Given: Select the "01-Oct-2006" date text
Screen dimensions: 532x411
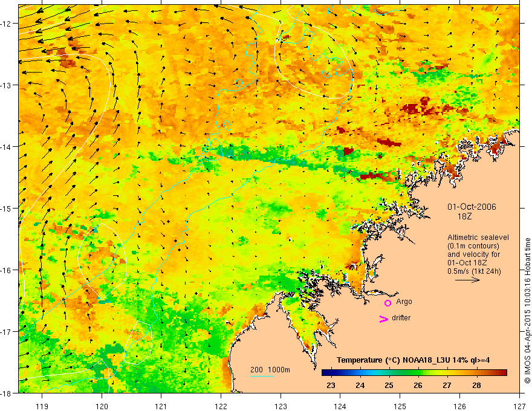Looking at the screenshot, I should pyautogui.click(x=472, y=207).
